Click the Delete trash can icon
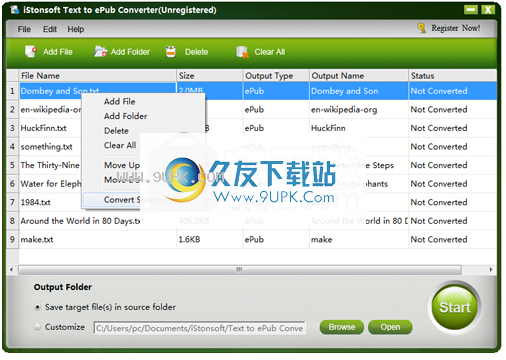 pyautogui.click(x=171, y=52)
